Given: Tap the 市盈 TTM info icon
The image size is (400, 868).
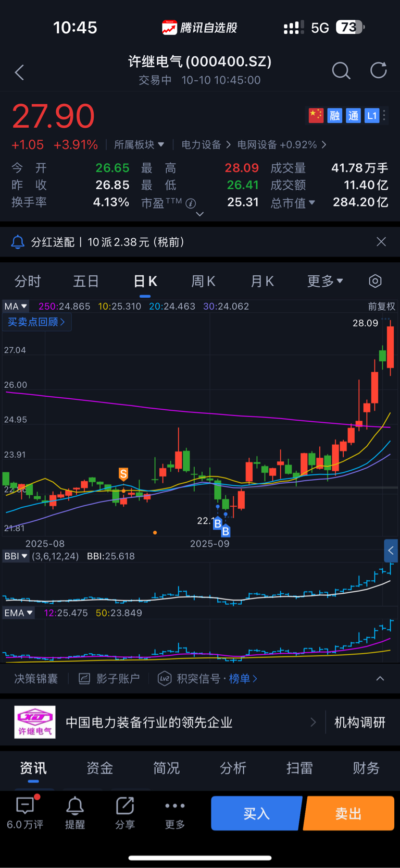Looking at the screenshot, I should point(191,203).
